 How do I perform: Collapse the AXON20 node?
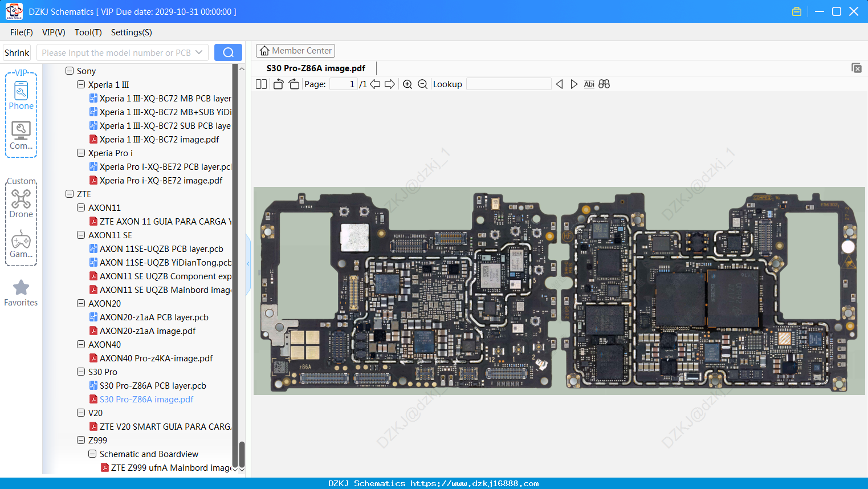[x=81, y=303]
